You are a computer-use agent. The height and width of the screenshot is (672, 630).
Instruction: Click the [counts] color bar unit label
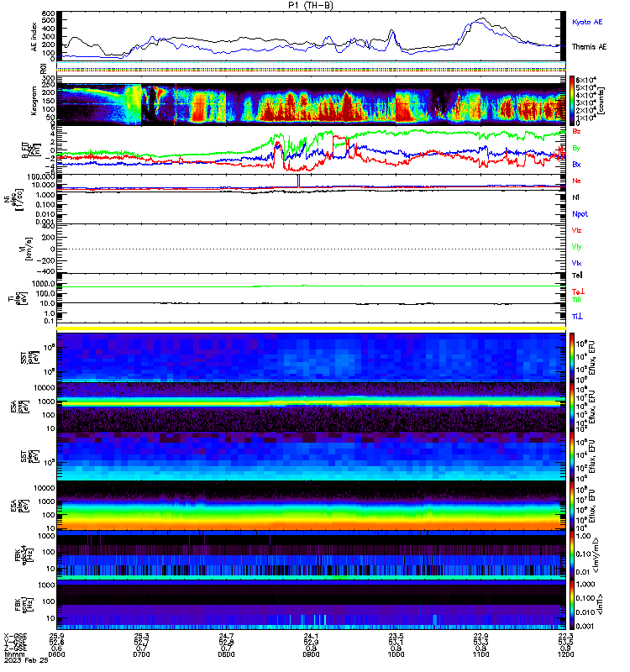point(601,101)
